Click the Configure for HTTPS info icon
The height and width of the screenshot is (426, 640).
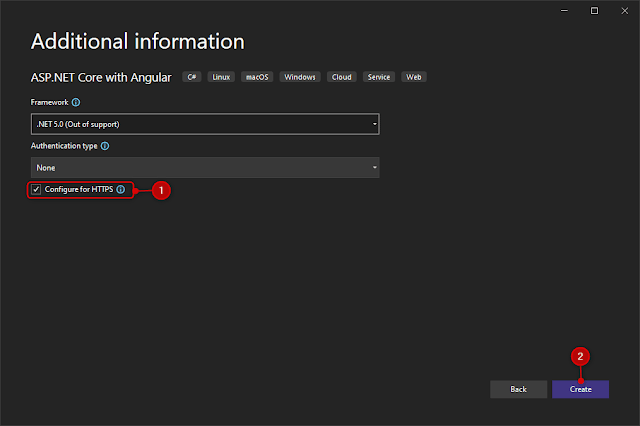pyautogui.click(x=121, y=189)
